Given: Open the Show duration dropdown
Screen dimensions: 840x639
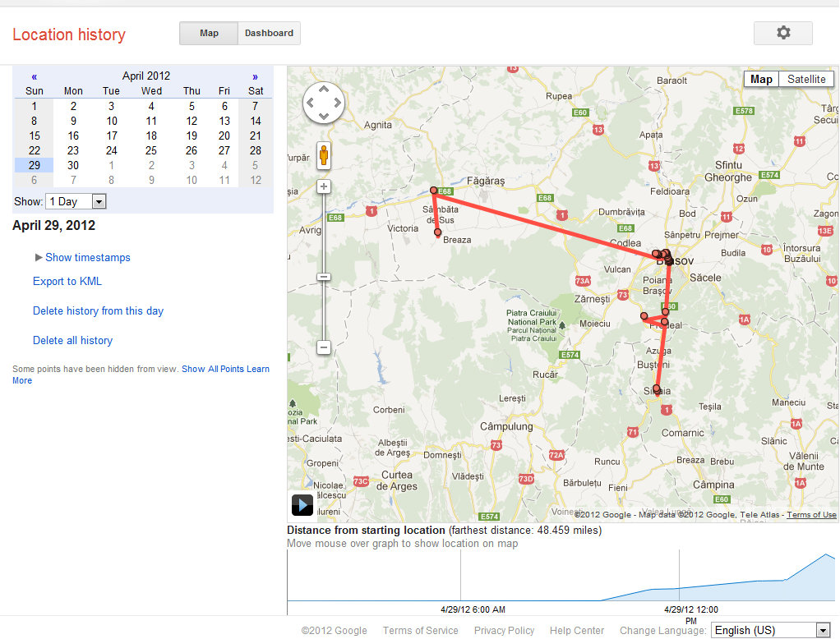Looking at the screenshot, I should (x=76, y=202).
